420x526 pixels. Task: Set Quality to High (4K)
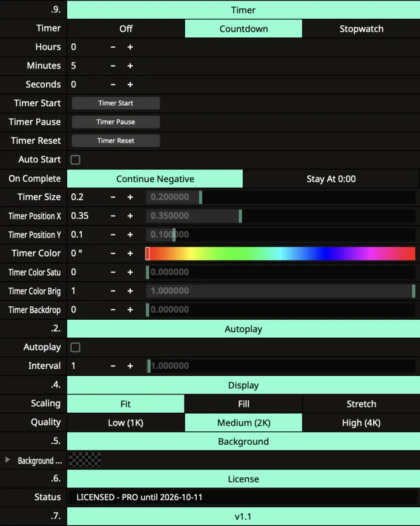click(x=361, y=423)
